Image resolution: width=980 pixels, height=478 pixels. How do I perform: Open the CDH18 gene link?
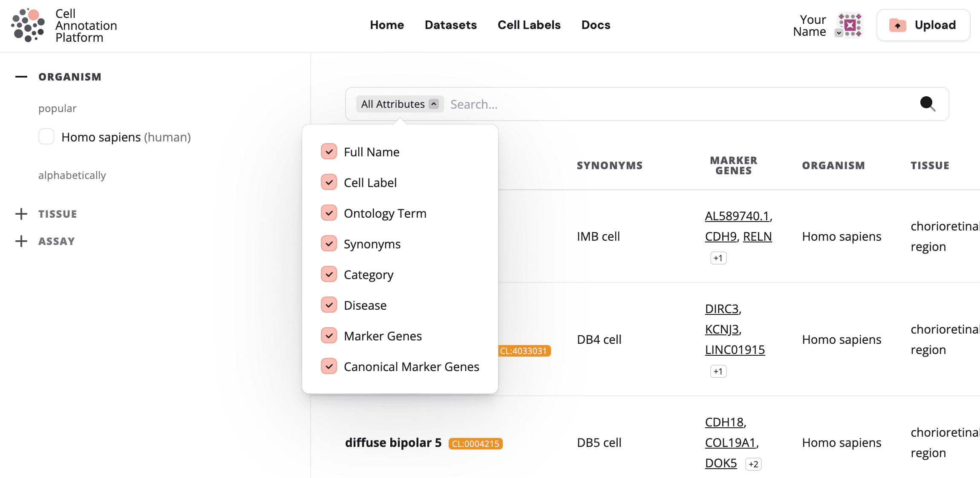[x=724, y=422]
